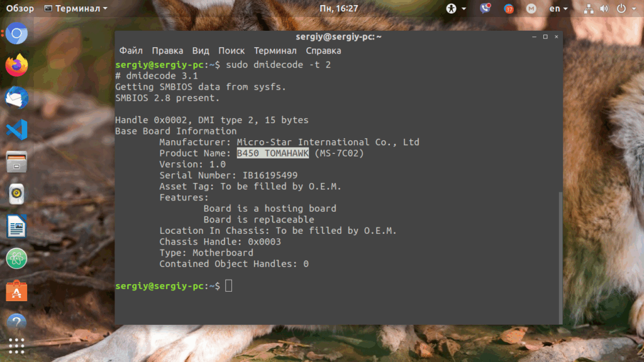Click Micro-Star International Co., Ltd text
Image resolution: width=644 pixels, height=362 pixels.
328,142
